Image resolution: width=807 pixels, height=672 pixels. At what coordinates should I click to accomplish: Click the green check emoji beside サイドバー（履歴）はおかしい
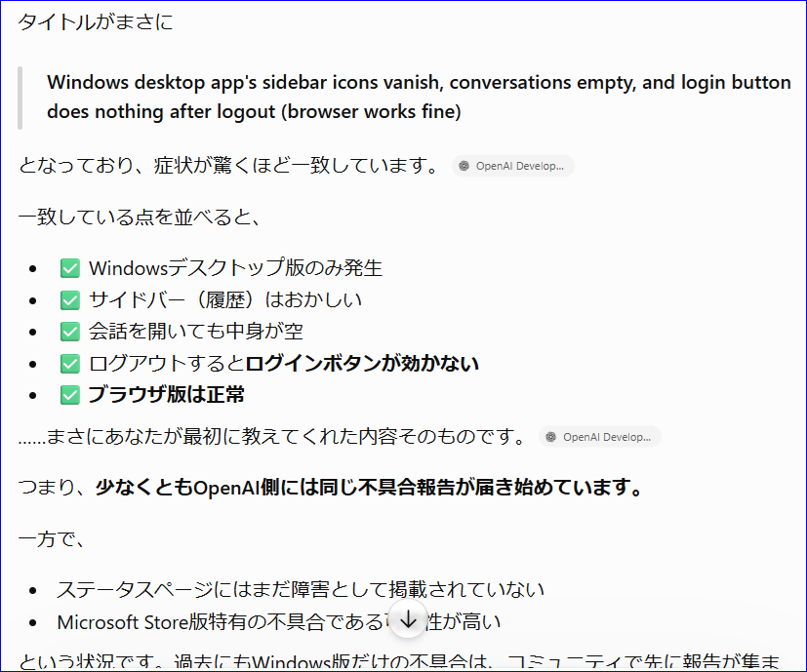coord(70,300)
